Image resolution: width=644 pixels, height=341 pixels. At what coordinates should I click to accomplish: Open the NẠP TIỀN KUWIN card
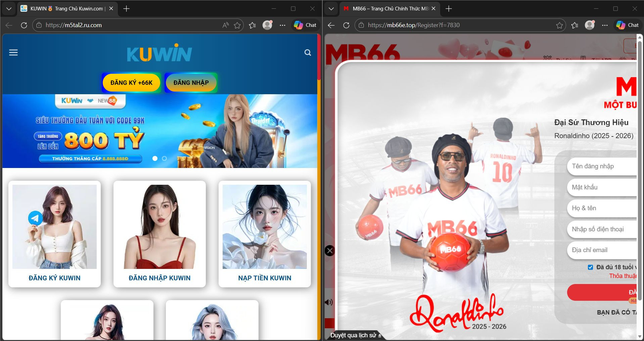pyautogui.click(x=265, y=234)
